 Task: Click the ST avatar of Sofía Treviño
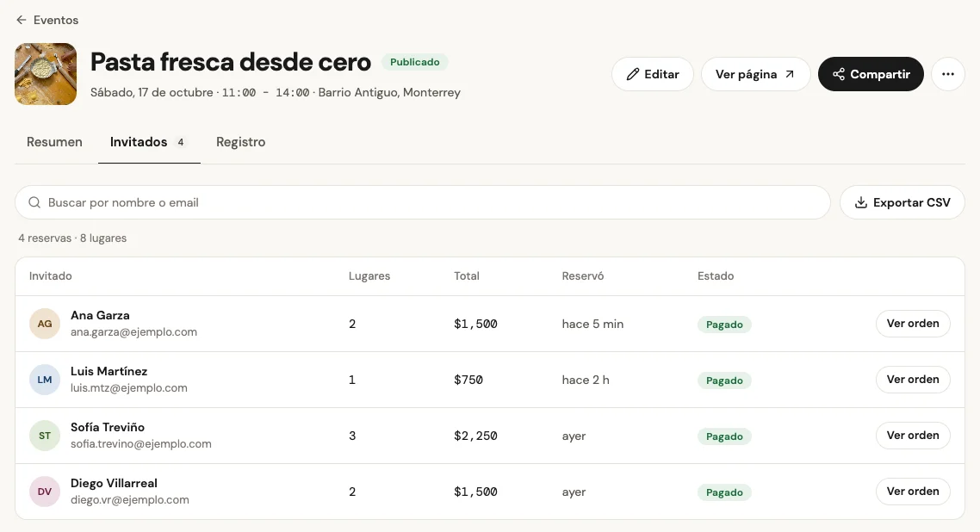pyautogui.click(x=45, y=436)
